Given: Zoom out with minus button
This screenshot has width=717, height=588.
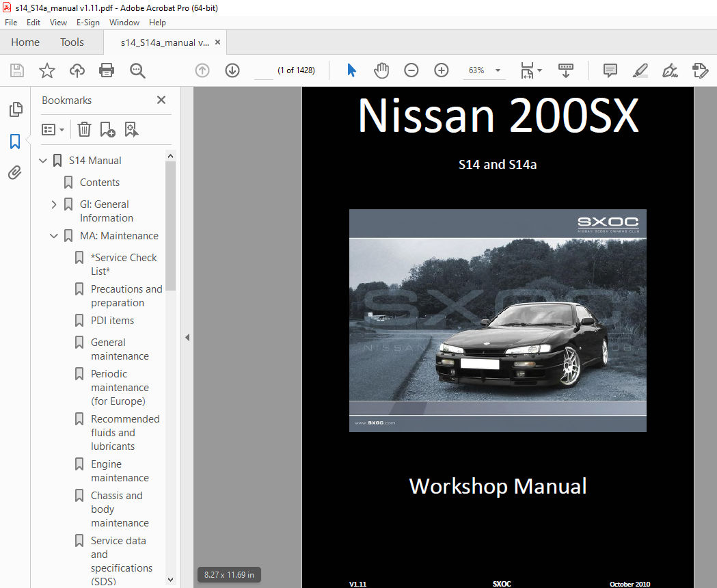Looking at the screenshot, I should (x=411, y=70).
